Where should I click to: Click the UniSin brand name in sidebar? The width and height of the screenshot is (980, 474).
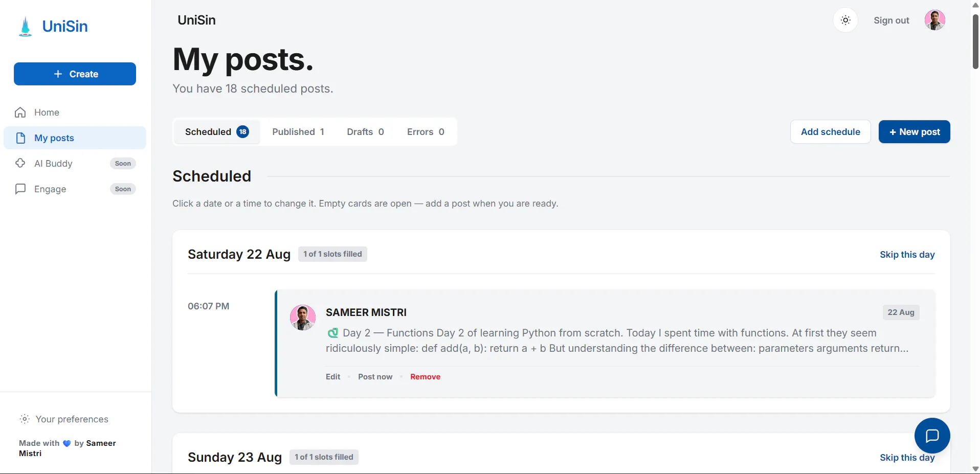65,27
